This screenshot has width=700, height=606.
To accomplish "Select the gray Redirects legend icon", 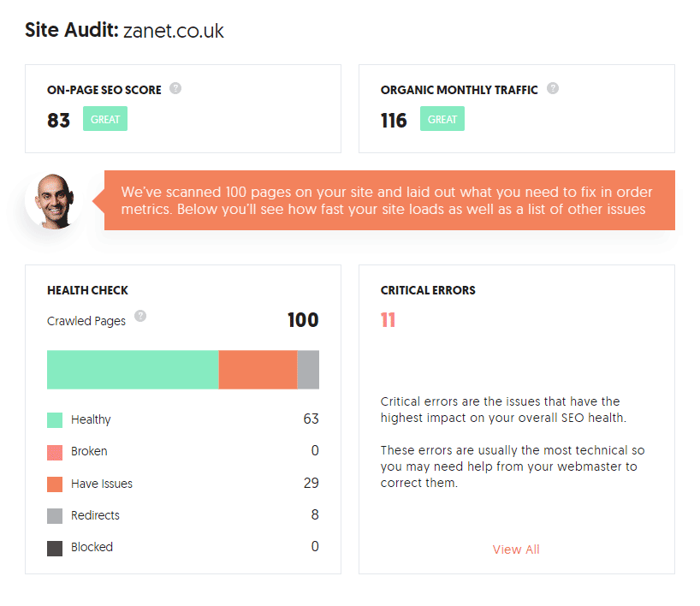I will 53,514.
